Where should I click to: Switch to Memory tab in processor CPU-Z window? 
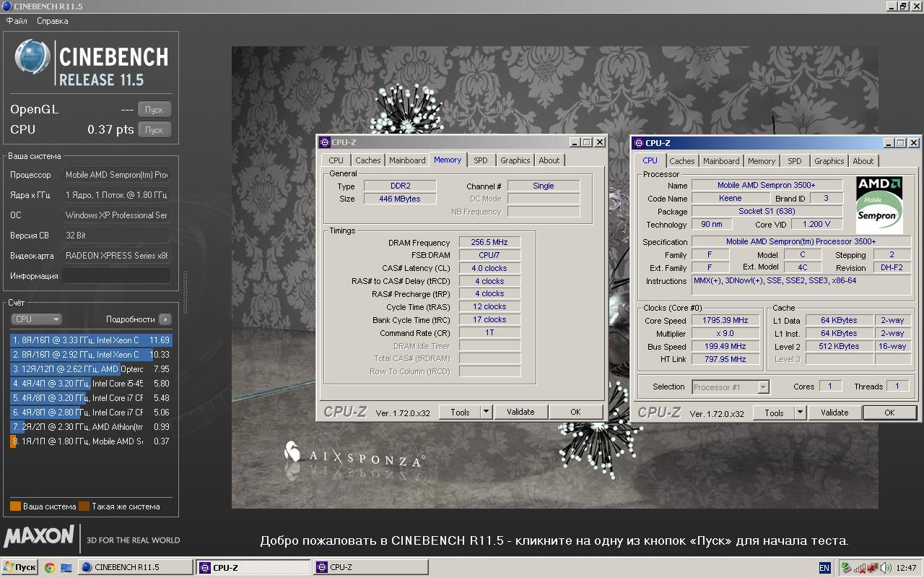point(762,161)
